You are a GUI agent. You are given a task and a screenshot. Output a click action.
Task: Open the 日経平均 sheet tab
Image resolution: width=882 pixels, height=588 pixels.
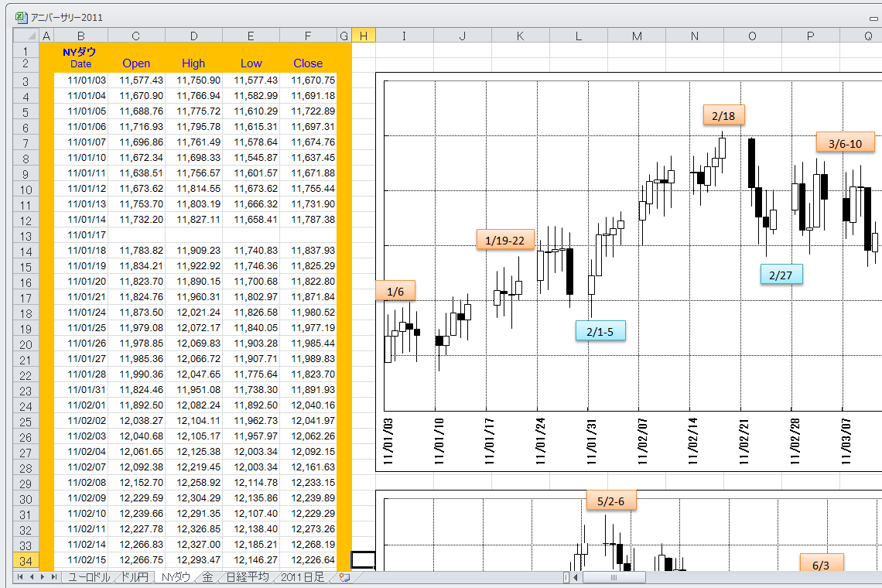coord(247,577)
